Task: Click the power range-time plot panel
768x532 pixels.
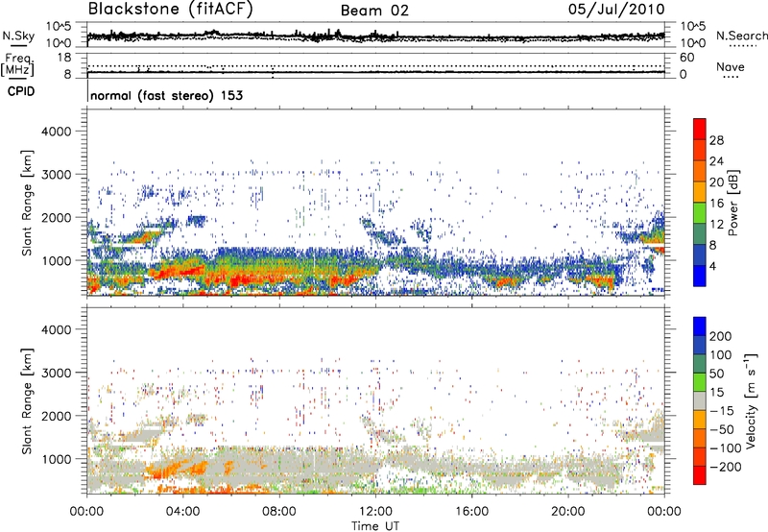Action: pyautogui.click(x=375, y=203)
